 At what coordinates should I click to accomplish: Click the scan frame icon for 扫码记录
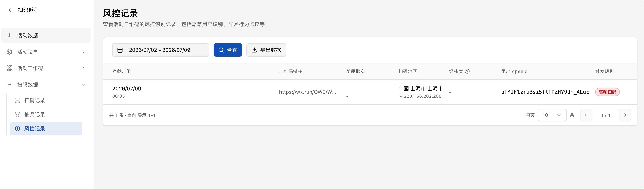18,100
